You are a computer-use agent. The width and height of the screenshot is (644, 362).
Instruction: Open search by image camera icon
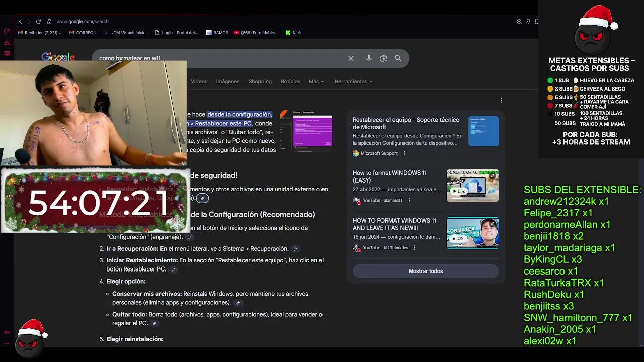coord(383,58)
